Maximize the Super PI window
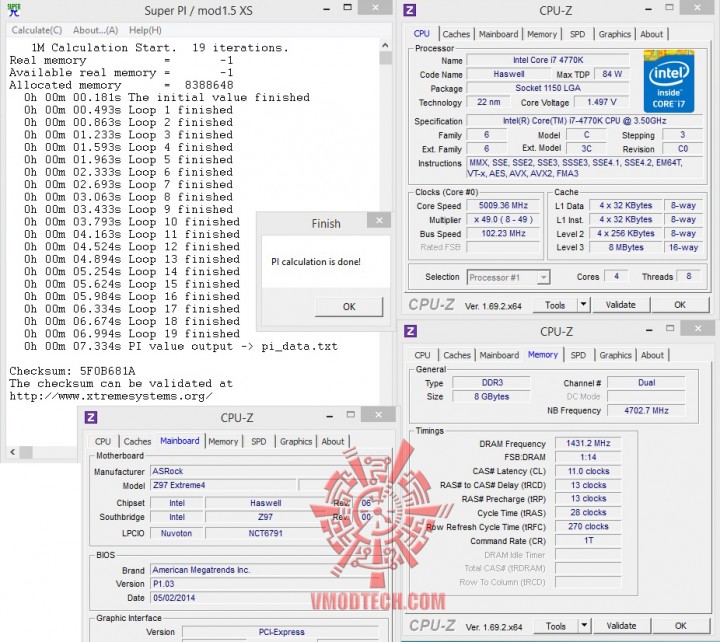Screen dimensions: 720x642 pyautogui.click(x=348, y=7)
